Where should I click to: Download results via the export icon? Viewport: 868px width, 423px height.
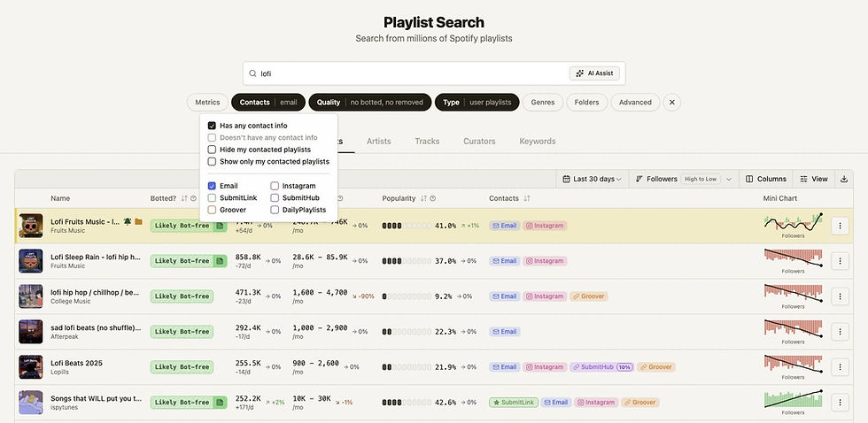point(843,179)
